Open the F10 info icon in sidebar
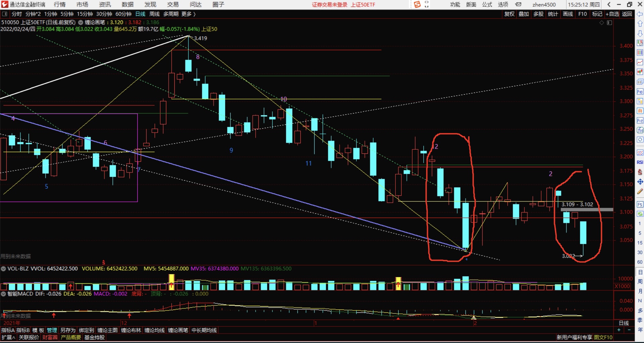The width and height of the screenshot is (644, 343). (640, 92)
